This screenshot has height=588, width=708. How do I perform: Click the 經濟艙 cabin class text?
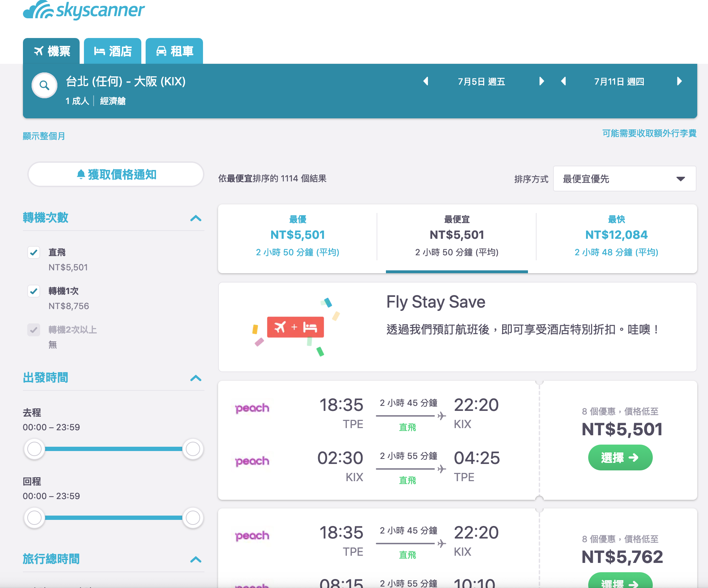(x=113, y=101)
